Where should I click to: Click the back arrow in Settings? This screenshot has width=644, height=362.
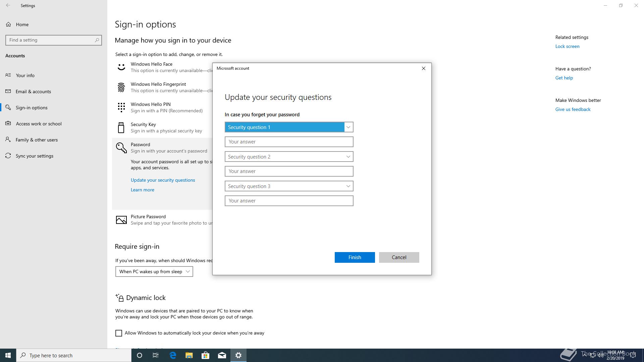(x=8, y=5)
